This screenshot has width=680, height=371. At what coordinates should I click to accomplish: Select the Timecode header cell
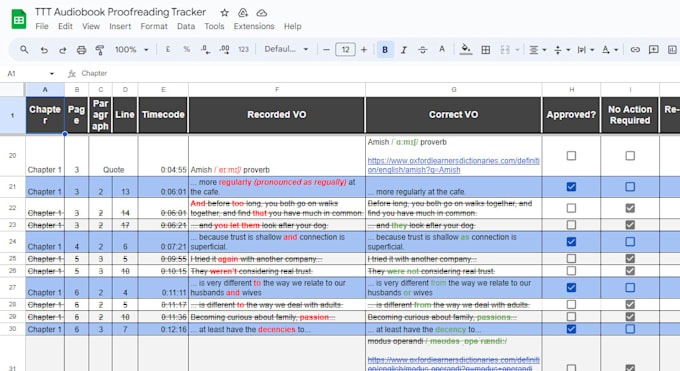coord(163,115)
